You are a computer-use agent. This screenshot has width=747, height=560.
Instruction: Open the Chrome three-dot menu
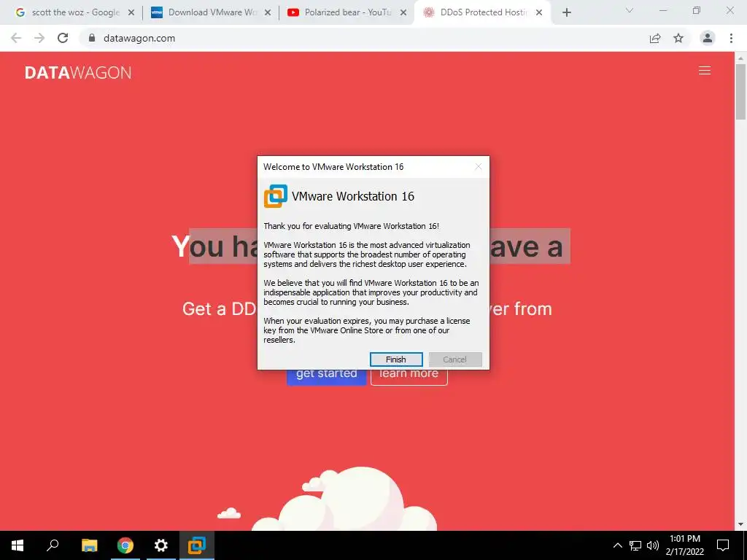pos(731,38)
